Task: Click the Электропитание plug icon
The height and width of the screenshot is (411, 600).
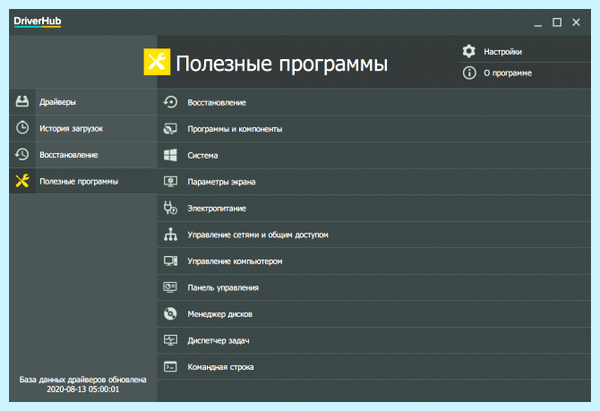Action: click(170, 208)
